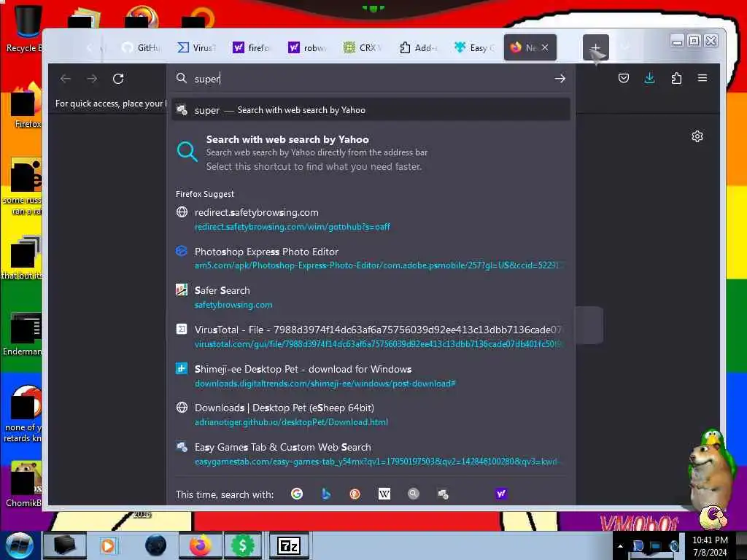Open the Save to Pocket button

pyautogui.click(x=623, y=78)
